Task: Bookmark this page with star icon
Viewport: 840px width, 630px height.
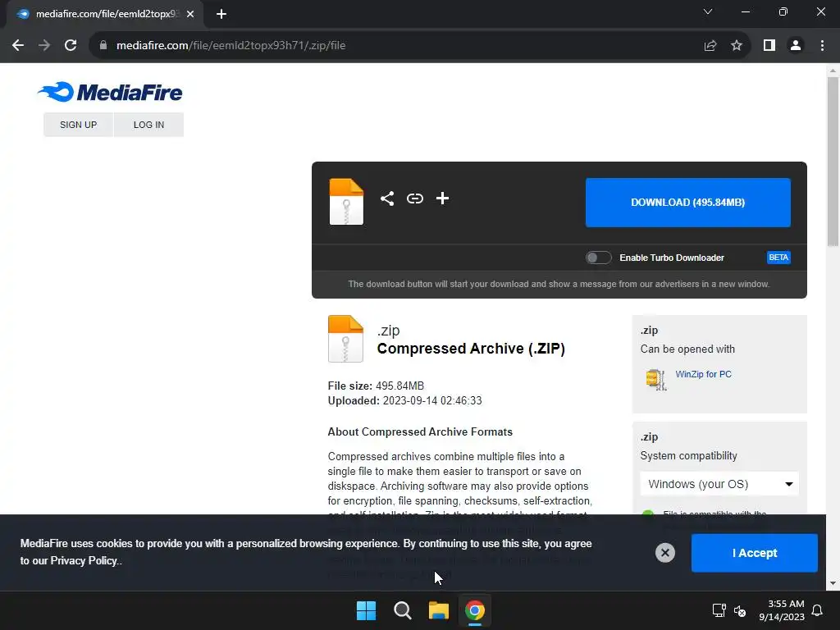Action: (737, 46)
